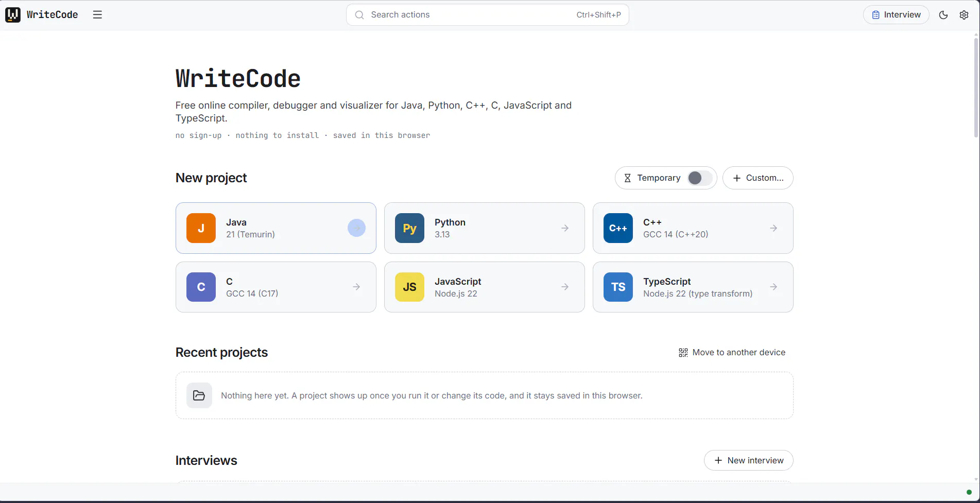Click the empty folder icon in Recent projects
980x503 pixels.
(199, 395)
